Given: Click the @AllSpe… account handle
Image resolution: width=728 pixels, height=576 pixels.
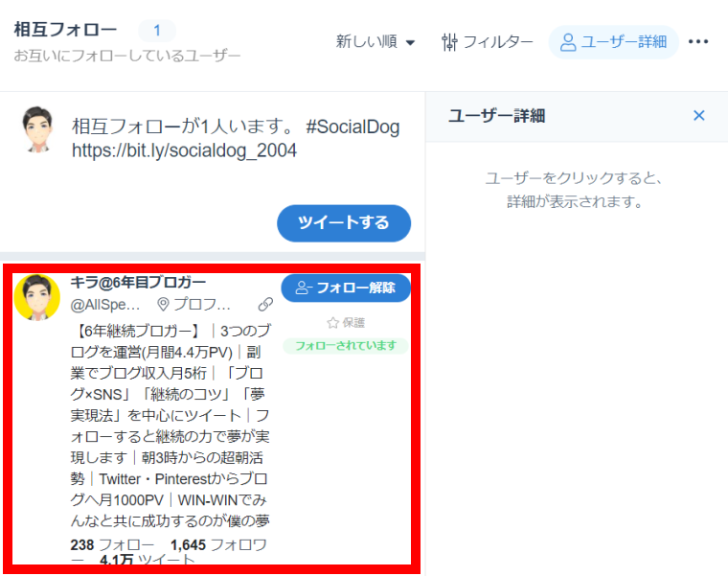Looking at the screenshot, I should pyautogui.click(x=106, y=305).
